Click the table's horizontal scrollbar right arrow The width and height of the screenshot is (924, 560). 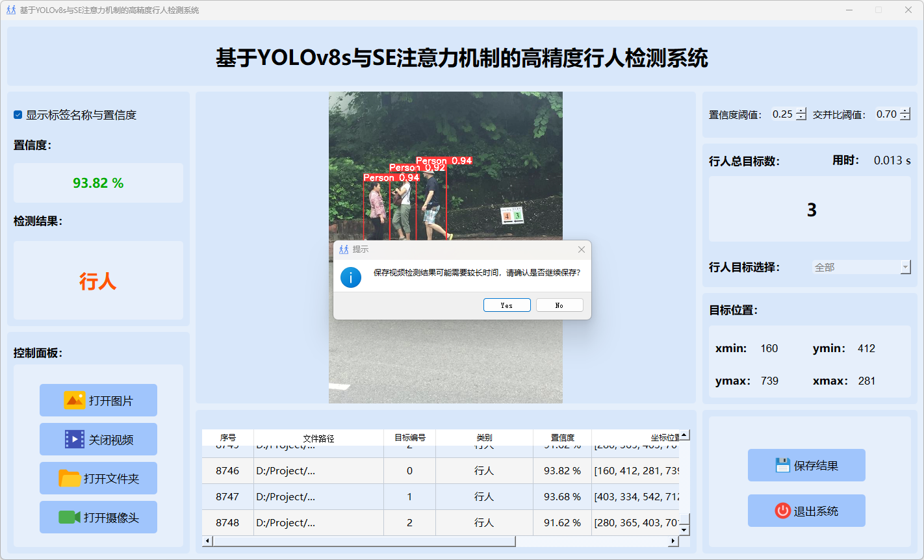(x=673, y=541)
